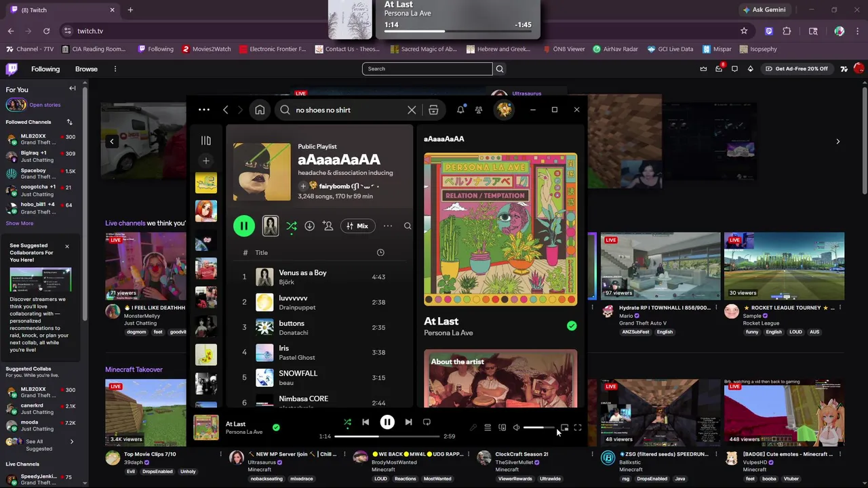
Task: Open Twitch Following tab
Action: (x=45, y=68)
